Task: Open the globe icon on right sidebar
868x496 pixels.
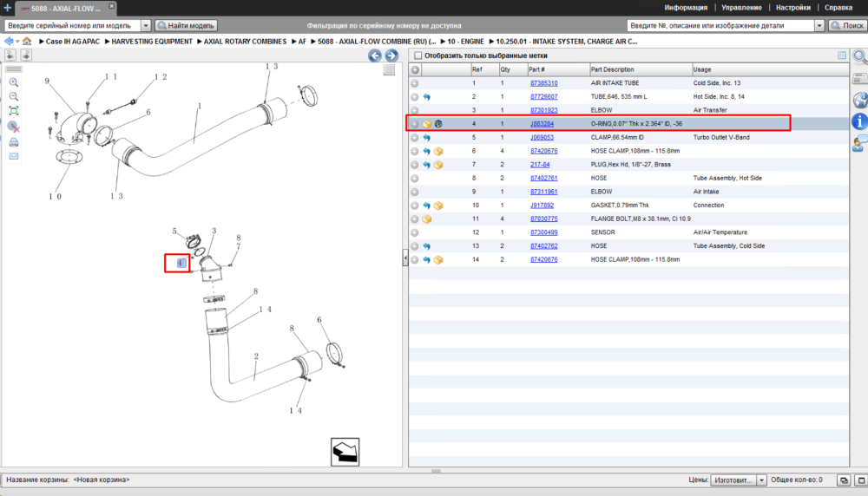Action: point(859,100)
